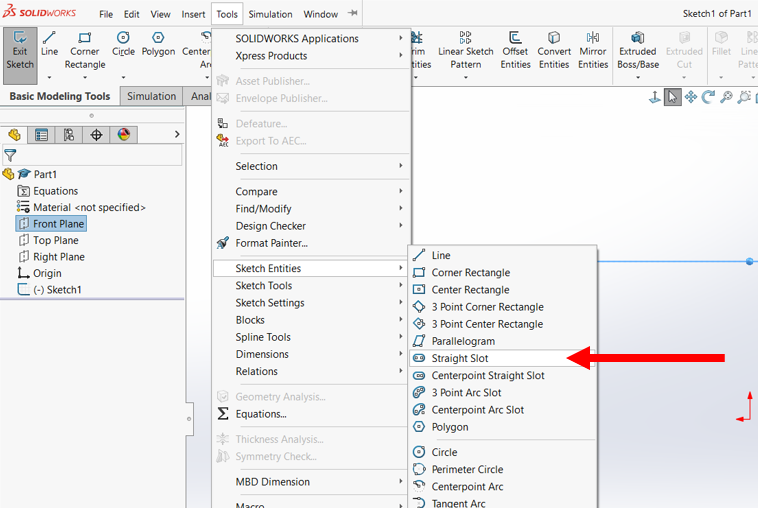Viewport: 758px width, 508px height.
Task: Select Top Plane in the feature tree
Action: [x=55, y=240]
